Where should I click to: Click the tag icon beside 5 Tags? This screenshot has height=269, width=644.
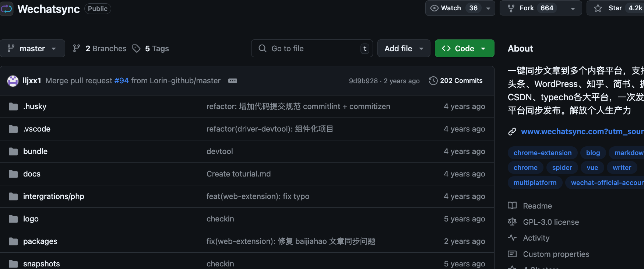click(137, 48)
